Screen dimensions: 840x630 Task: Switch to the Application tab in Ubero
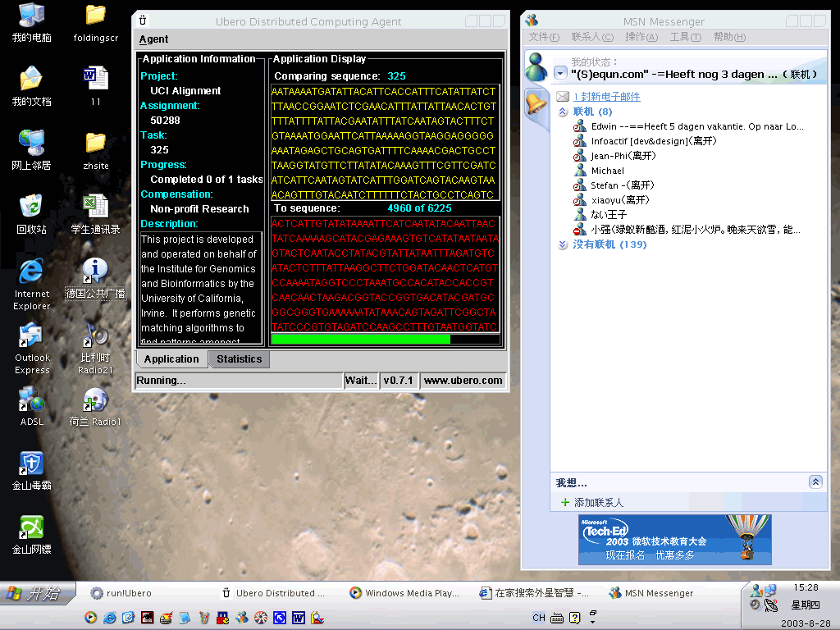[x=171, y=359]
